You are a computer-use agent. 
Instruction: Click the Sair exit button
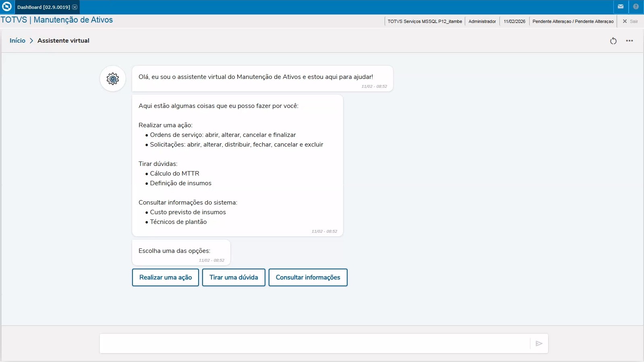(x=630, y=21)
